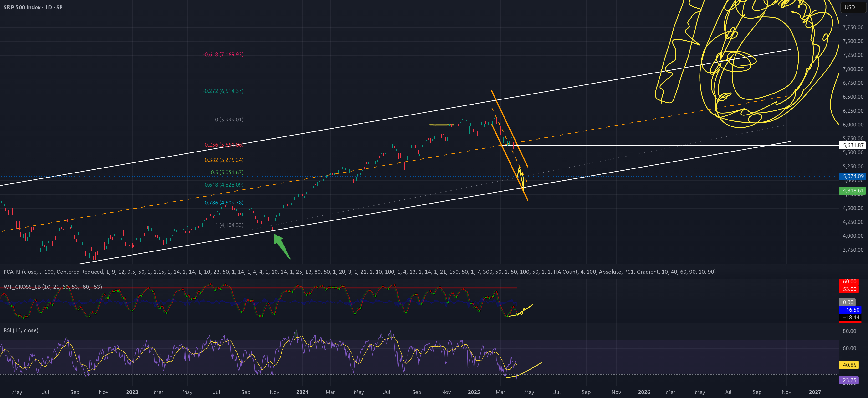868x398 pixels.
Task: Click the white 5,631.87 price label
Action: 853,145
